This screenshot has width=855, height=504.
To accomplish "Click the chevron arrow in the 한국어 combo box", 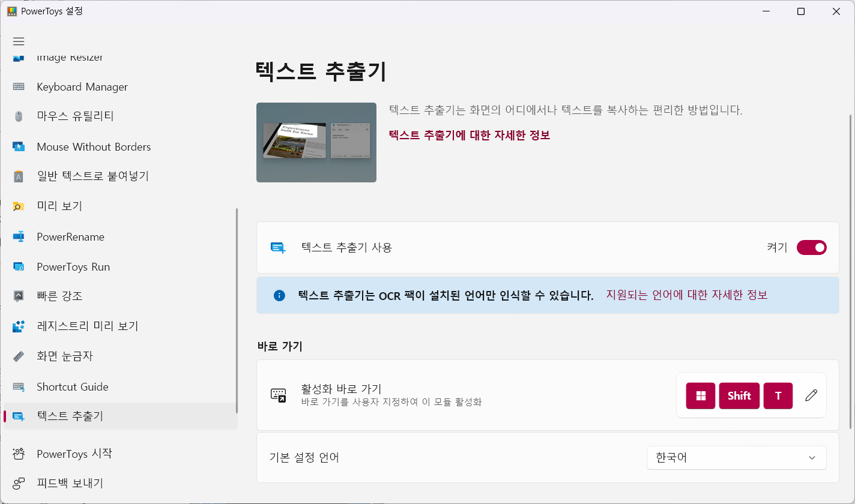I will (812, 458).
